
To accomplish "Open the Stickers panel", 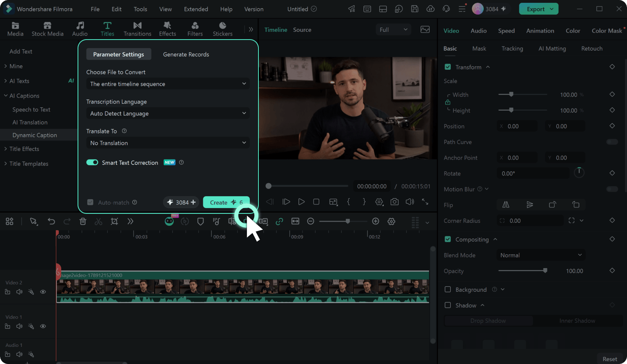I will 222,29.
